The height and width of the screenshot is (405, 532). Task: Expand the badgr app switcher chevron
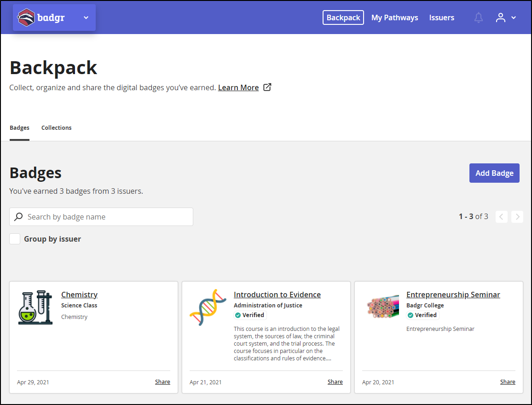[x=86, y=17]
